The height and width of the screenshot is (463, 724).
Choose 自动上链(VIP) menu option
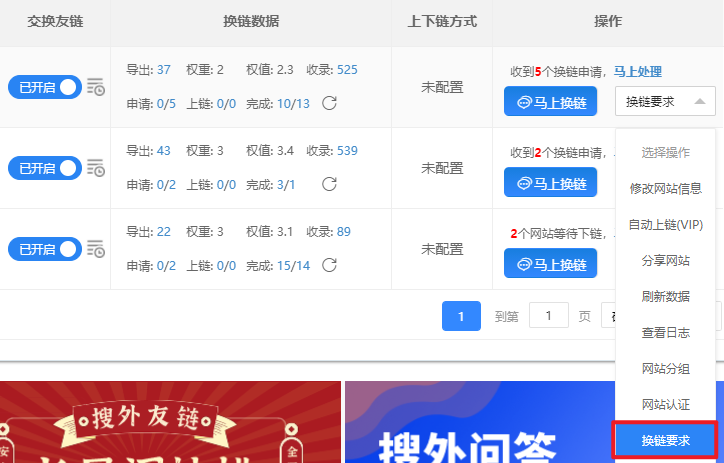click(x=665, y=224)
